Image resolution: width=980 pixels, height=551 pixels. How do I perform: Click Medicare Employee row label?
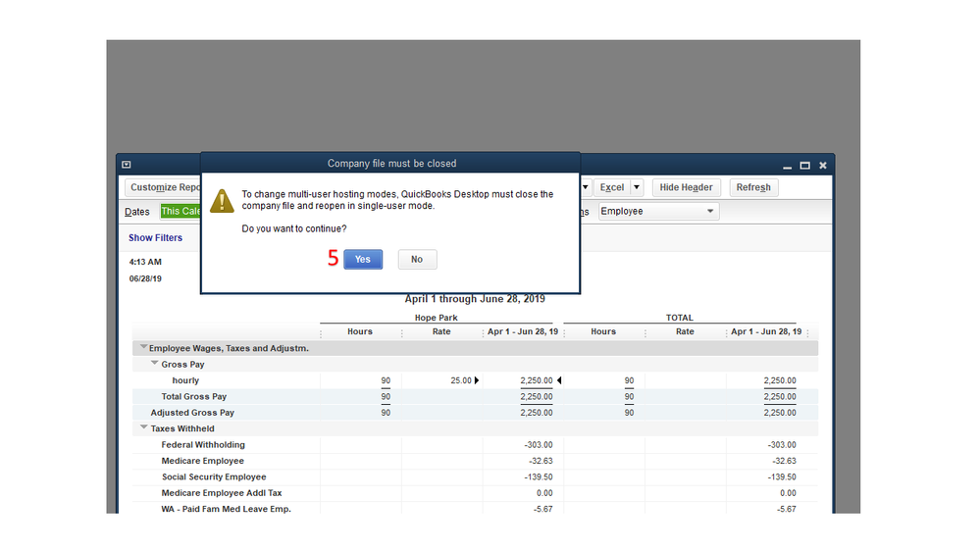click(x=202, y=461)
